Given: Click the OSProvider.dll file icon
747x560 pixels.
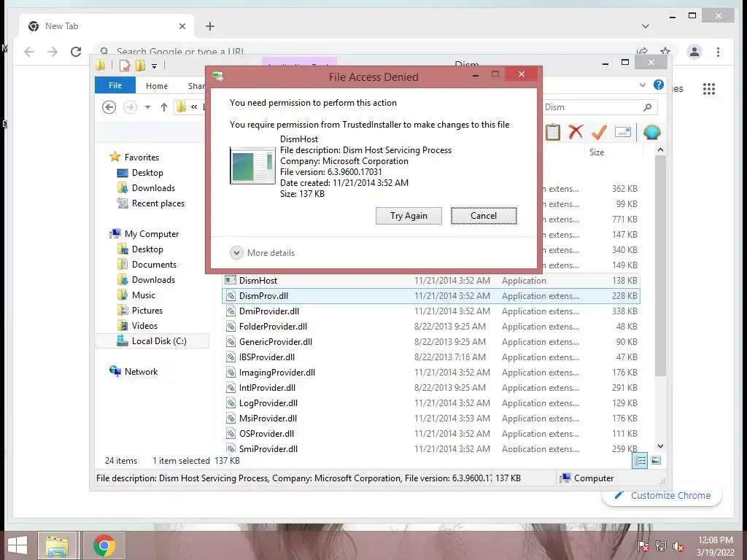Looking at the screenshot, I should tap(231, 433).
